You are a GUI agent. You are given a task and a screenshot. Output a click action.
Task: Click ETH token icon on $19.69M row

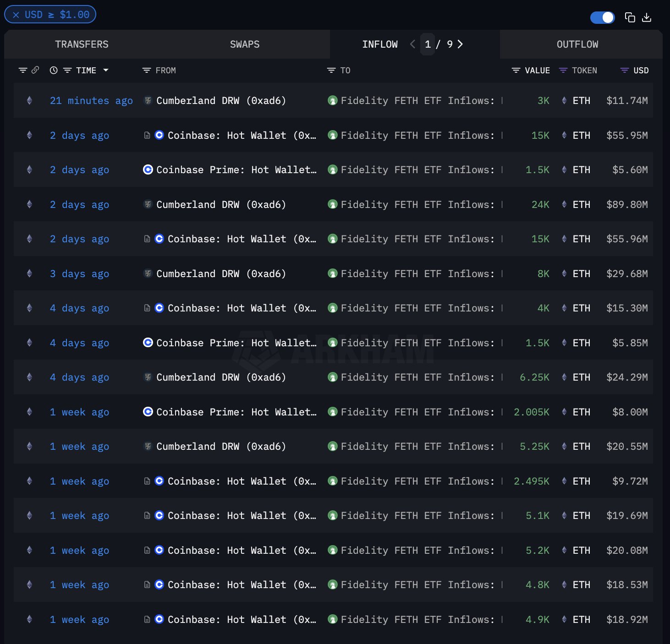(x=564, y=516)
